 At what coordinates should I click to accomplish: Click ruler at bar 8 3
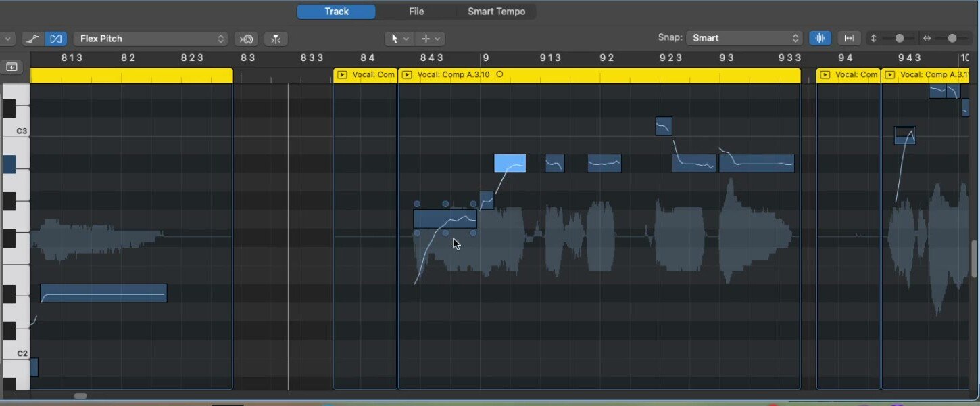(x=248, y=58)
